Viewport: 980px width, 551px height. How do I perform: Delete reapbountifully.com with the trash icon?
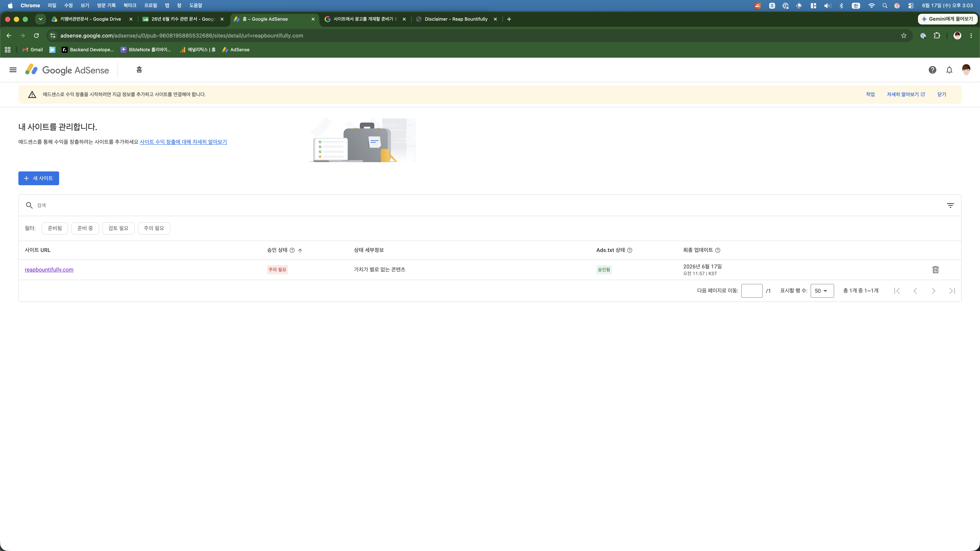pyautogui.click(x=935, y=270)
